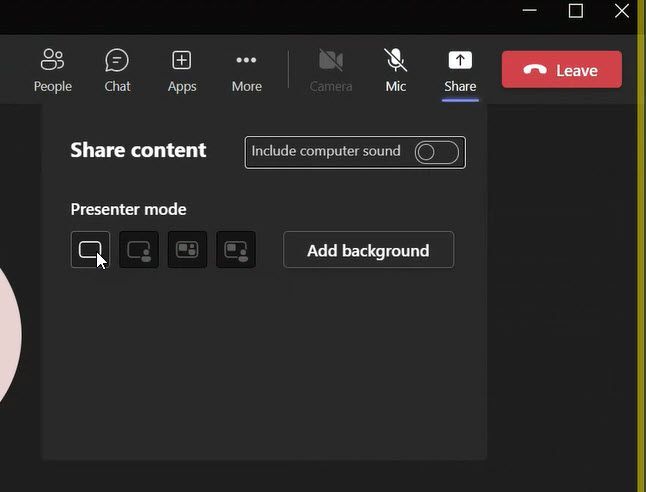Unmute the Mic
The width and height of the screenshot is (646, 492).
tap(396, 70)
